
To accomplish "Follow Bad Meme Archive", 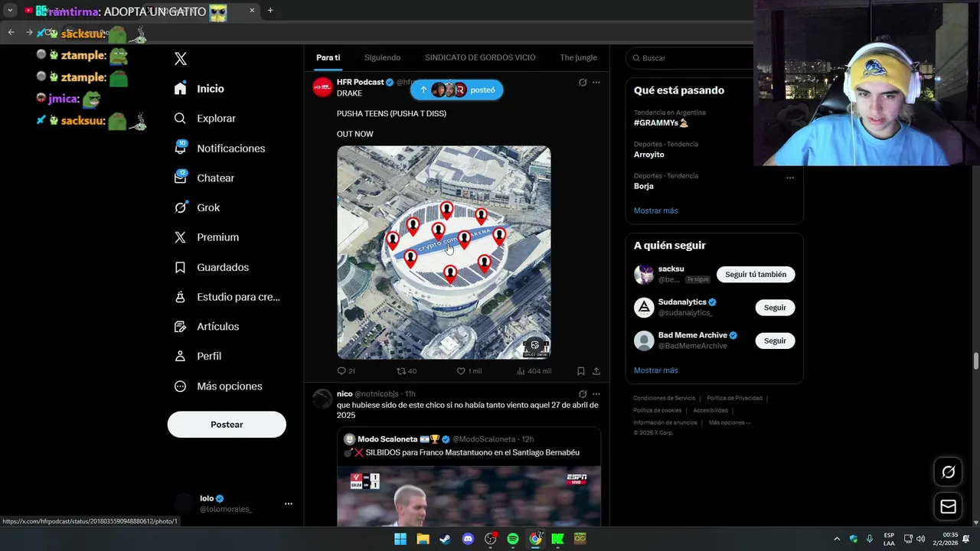I will click(775, 341).
